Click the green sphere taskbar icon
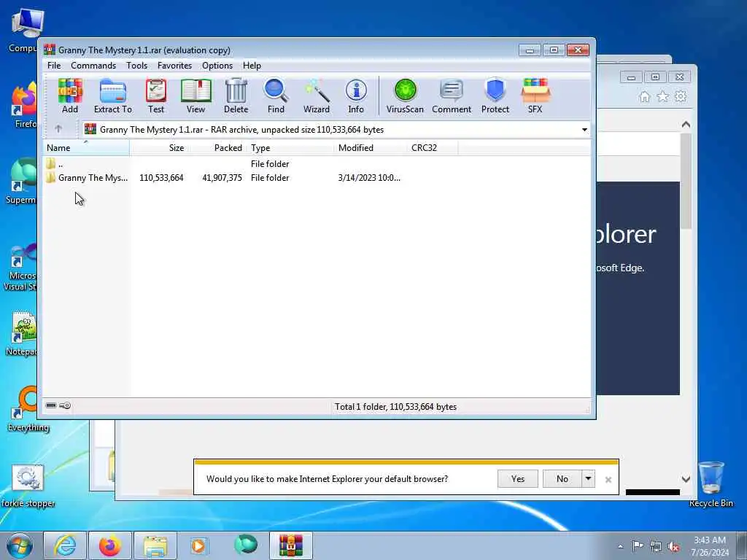Viewport: 747px width, 560px height. pos(246,545)
